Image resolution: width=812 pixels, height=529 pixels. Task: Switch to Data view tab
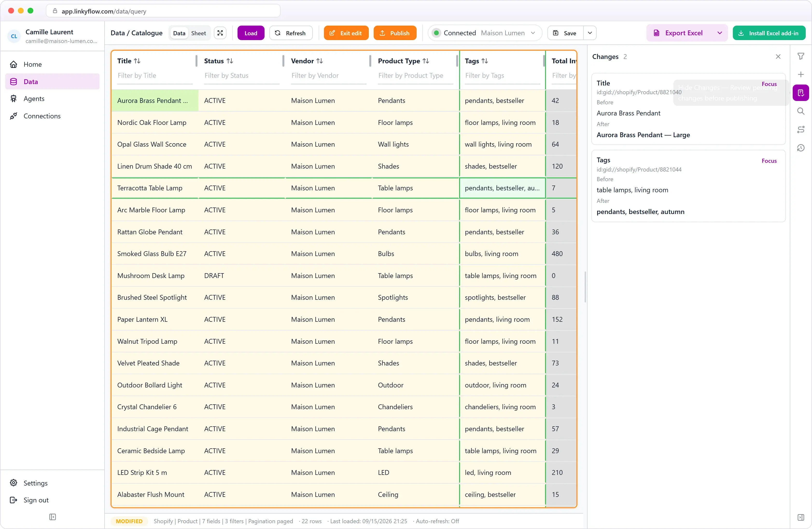[x=179, y=33]
